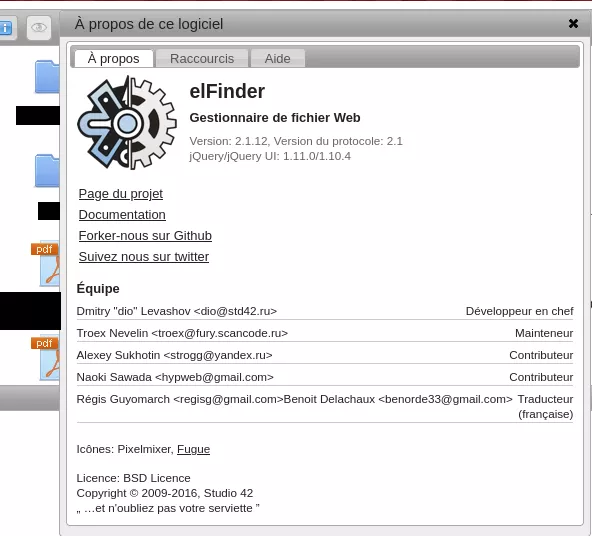Click the Équipe section heading
The width and height of the screenshot is (592, 536).
tap(98, 288)
